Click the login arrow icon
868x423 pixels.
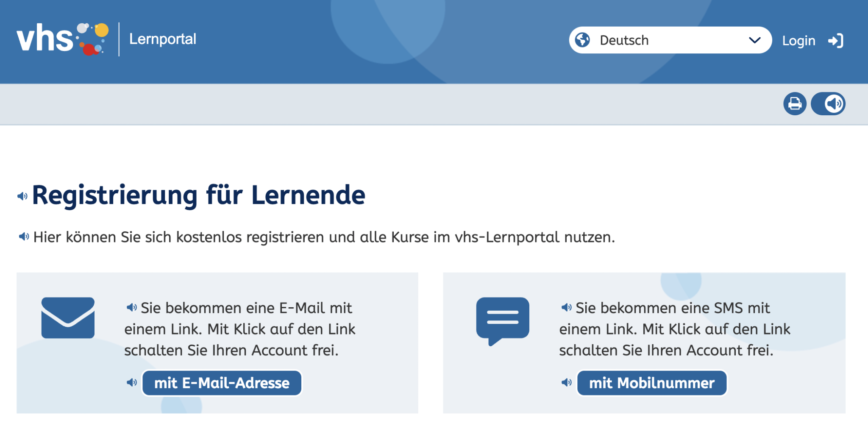[x=836, y=41]
